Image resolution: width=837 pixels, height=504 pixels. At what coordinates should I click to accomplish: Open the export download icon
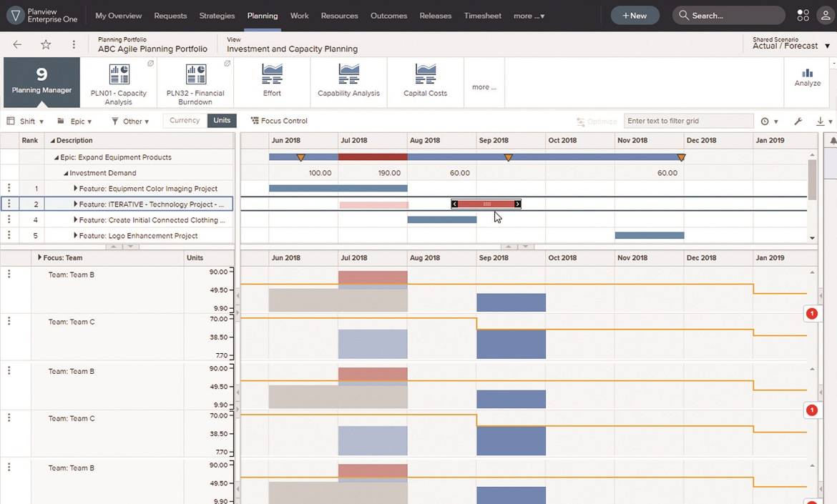point(820,121)
